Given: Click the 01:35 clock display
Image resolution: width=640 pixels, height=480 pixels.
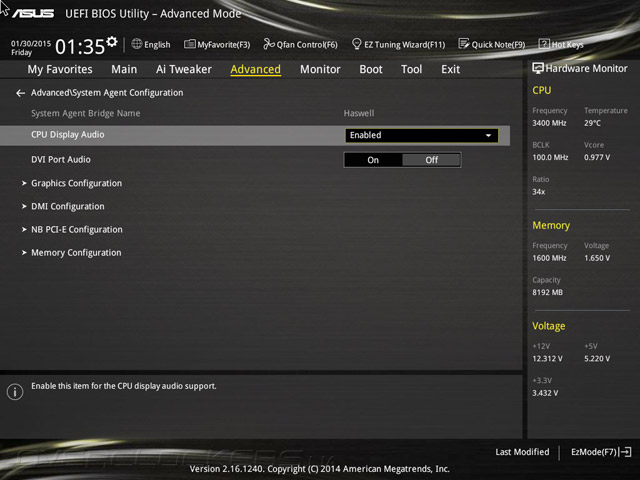Looking at the screenshot, I should 80,47.
